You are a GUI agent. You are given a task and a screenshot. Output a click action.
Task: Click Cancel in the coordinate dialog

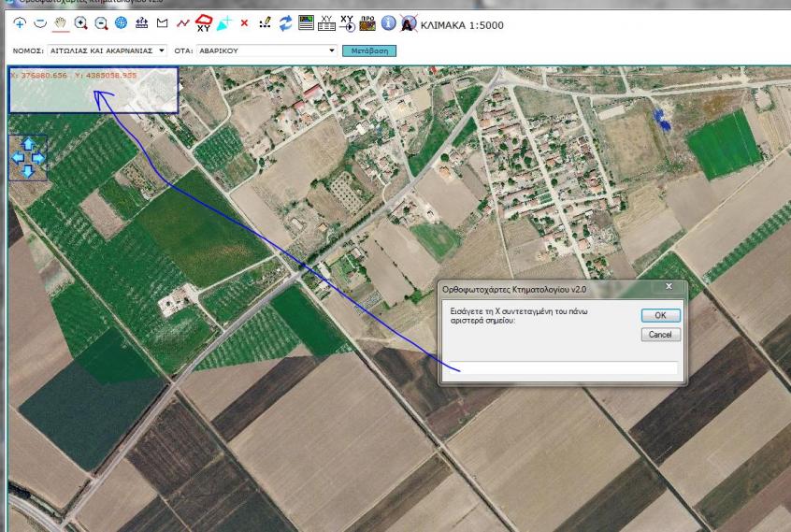[661, 335]
